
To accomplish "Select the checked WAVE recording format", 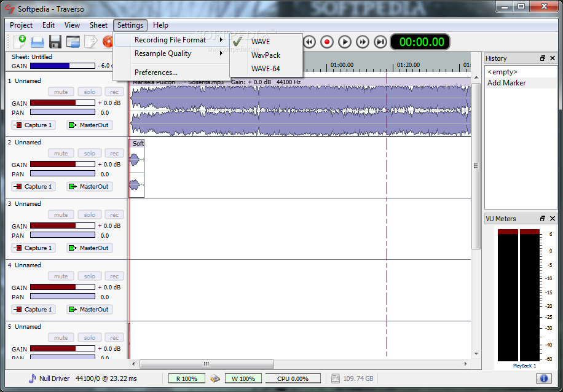I will (x=266, y=42).
